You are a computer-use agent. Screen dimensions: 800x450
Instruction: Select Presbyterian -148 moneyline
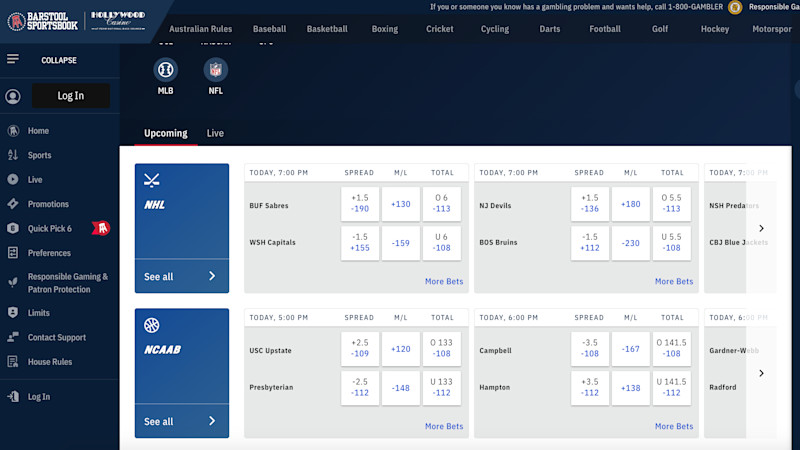click(401, 388)
